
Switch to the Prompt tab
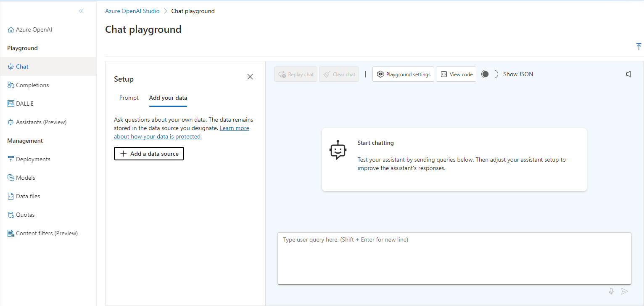129,98
